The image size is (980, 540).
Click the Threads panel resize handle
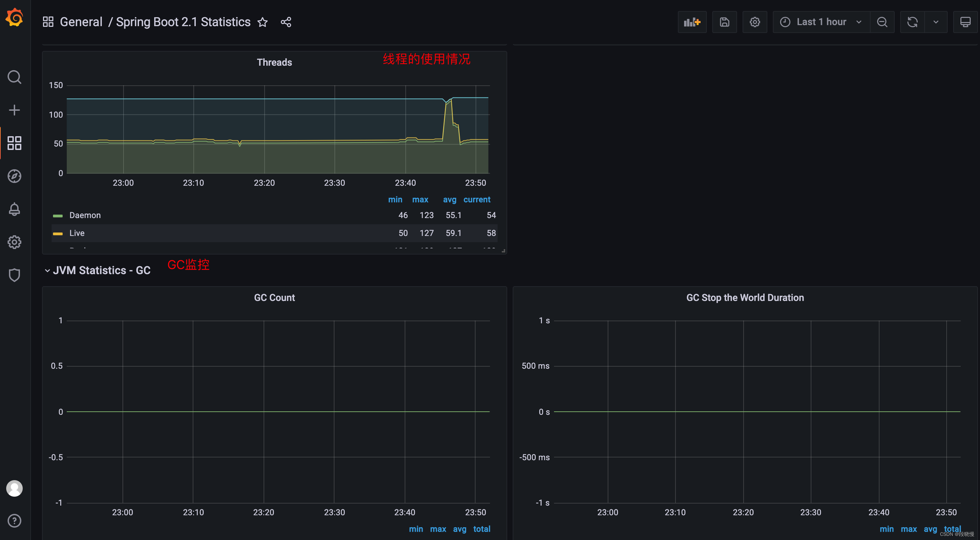(503, 251)
